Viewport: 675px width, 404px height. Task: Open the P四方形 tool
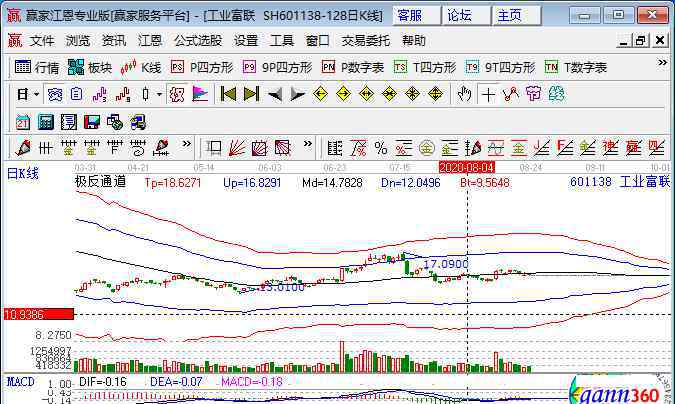click(x=202, y=68)
